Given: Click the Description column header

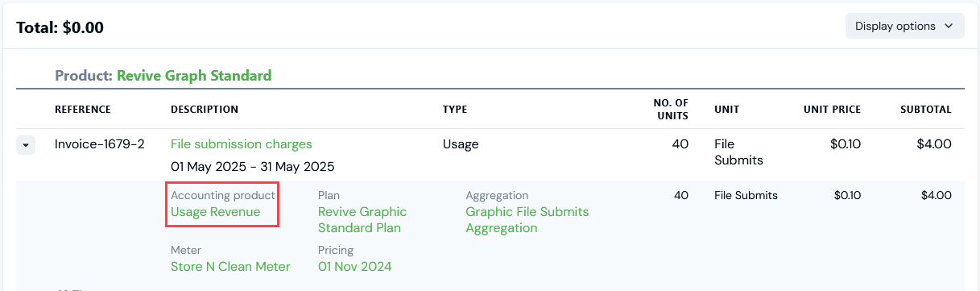Looking at the screenshot, I should [205, 110].
